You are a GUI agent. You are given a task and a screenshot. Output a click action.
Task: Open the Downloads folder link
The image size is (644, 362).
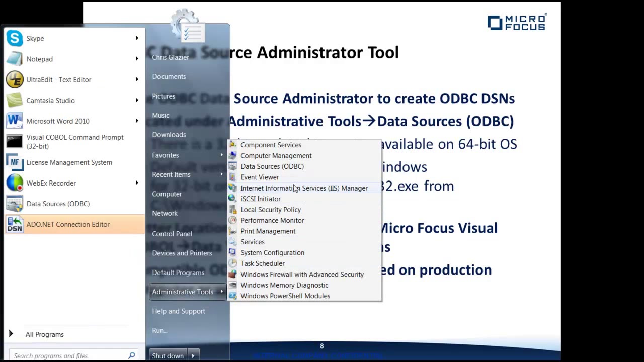pos(169,135)
